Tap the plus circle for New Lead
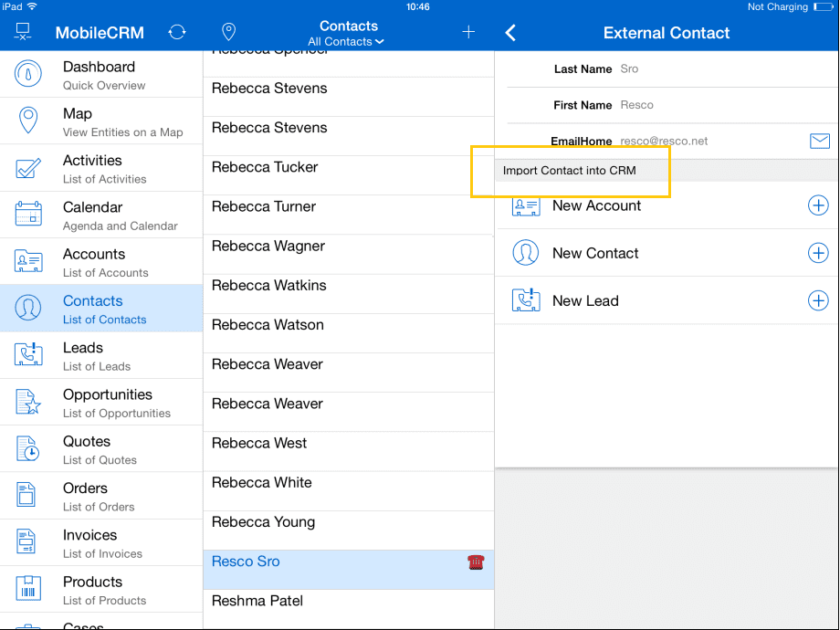 pos(818,300)
